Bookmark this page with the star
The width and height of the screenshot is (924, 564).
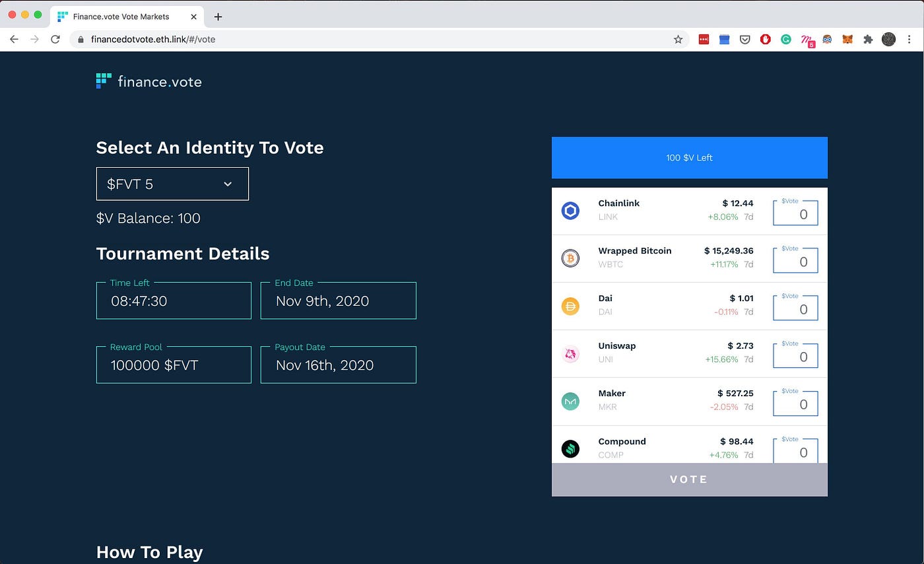coord(678,39)
